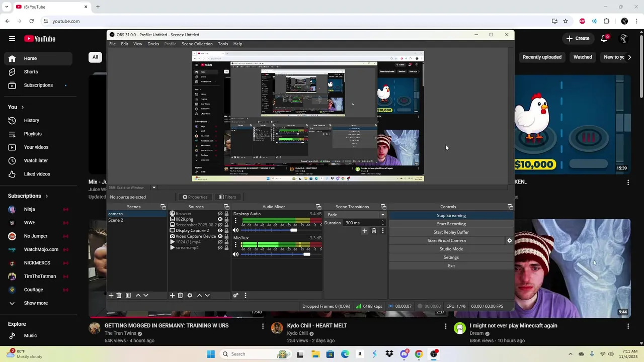This screenshot has height=362, width=644.
Task: Open the OBS File menu
Action: [x=113, y=44]
